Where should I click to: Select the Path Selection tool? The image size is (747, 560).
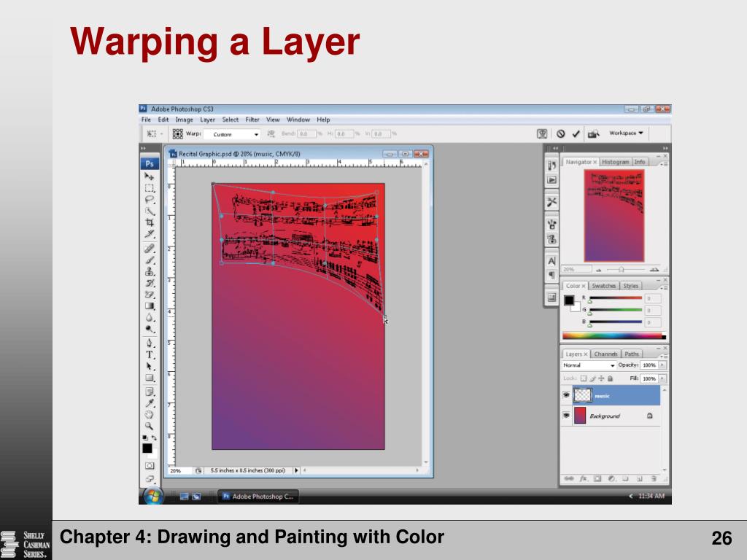click(149, 366)
